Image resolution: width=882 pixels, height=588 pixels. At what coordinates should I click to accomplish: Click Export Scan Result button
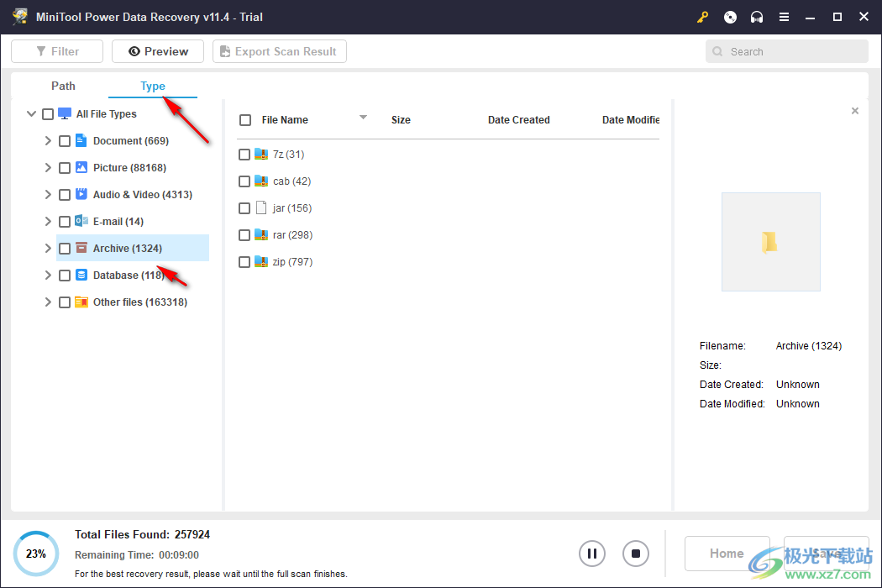tap(280, 51)
